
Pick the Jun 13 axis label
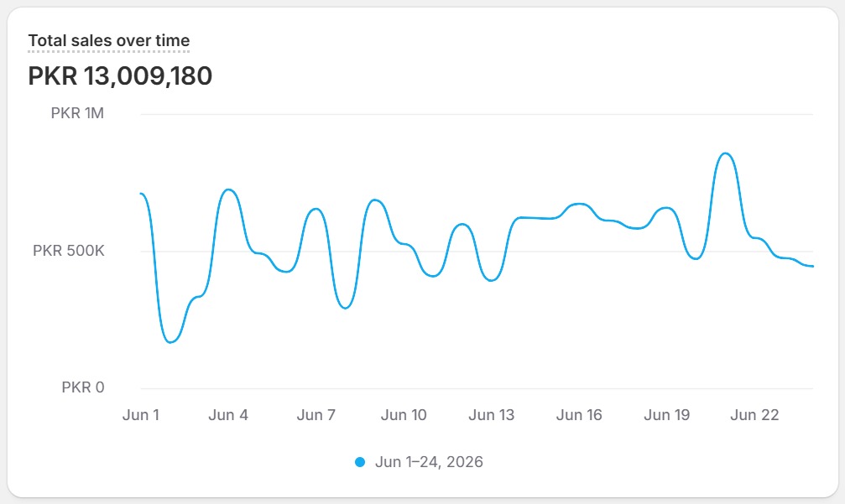(x=492, y=415)
